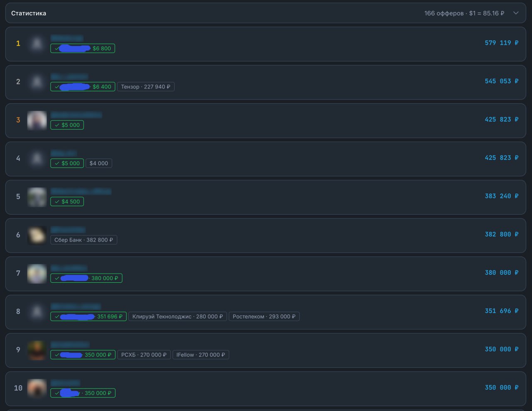Click rank 10 user's avatar picture
The height and width of the screenshot is (411, 532).
tap(37, 388)
